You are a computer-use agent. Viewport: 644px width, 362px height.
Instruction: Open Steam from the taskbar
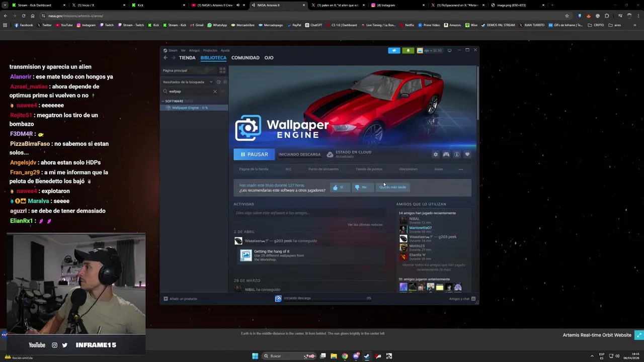click(x=367, y=356)
